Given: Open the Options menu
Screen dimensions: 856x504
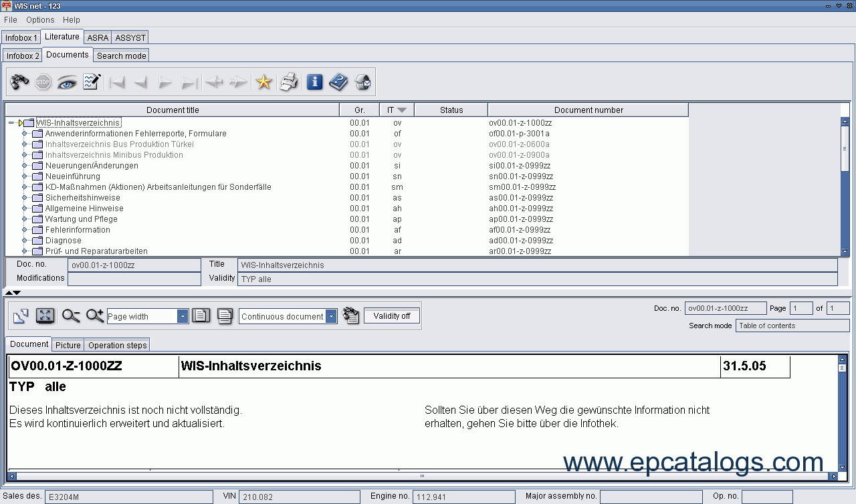Looking at the screenshot, I should coord(40,20).
